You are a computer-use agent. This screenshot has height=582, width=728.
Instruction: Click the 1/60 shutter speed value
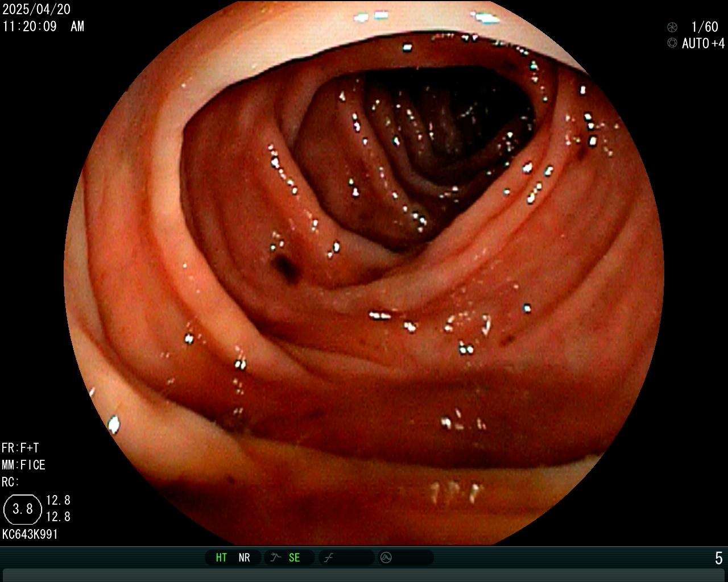click(x=705, y=27)
